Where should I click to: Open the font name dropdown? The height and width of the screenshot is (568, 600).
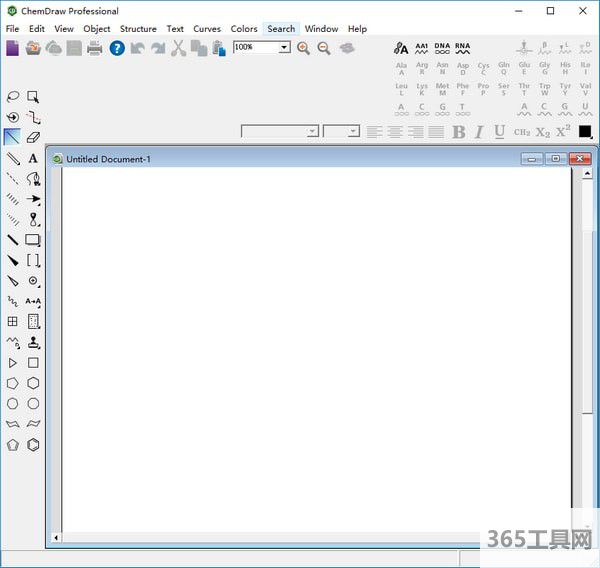click(312, 132)
